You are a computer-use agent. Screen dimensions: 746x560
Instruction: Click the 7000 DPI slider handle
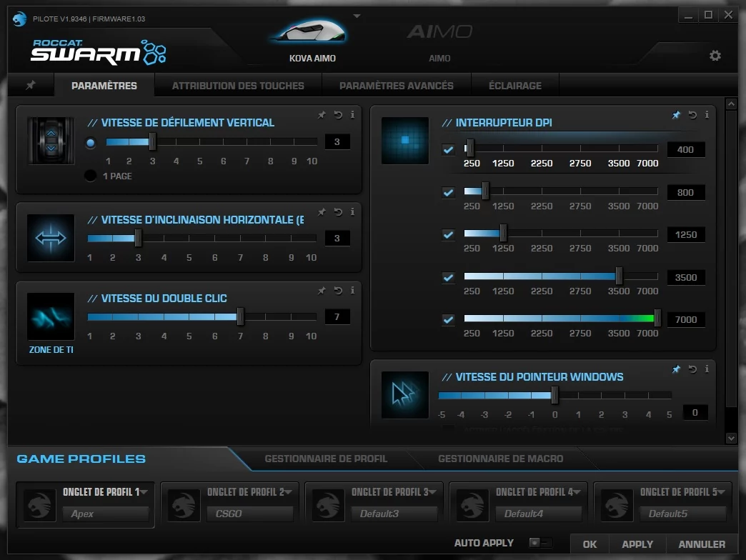pos(657,319)
